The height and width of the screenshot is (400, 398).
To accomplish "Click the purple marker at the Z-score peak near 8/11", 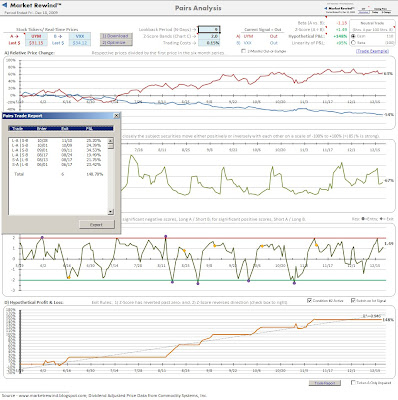I will click(x=166, y=236).
